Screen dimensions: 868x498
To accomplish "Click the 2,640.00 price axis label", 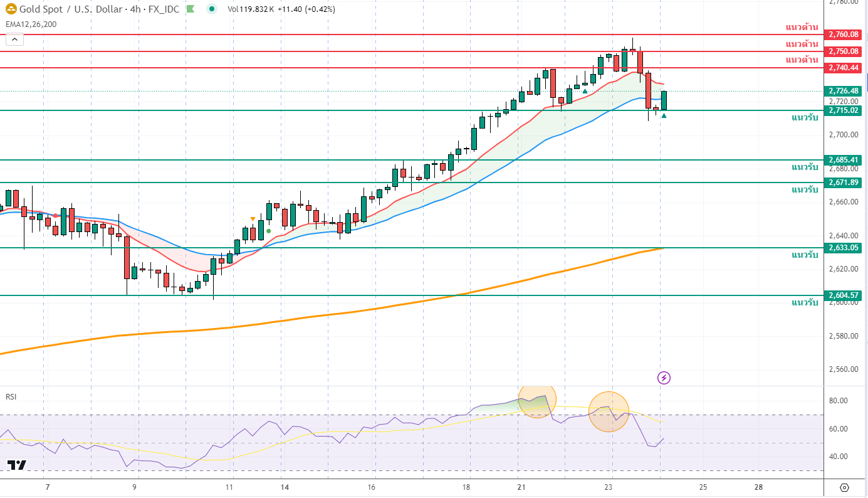I will point(843,235).
